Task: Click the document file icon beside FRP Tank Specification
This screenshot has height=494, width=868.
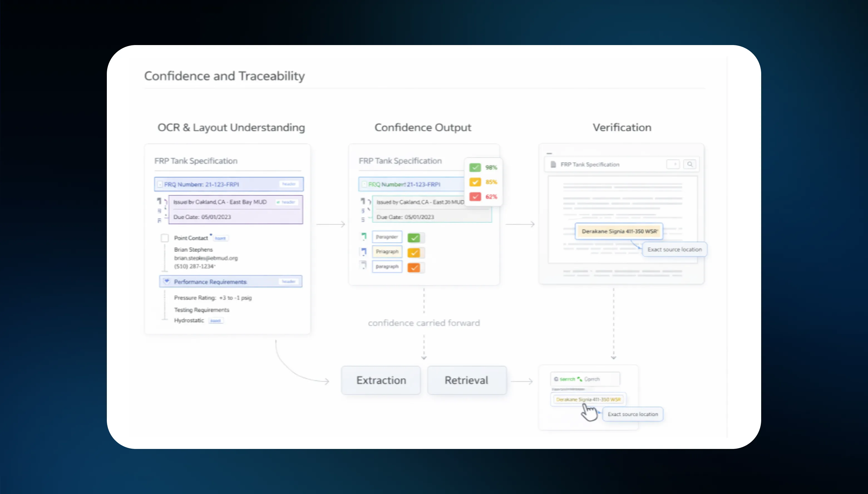Action: [553, 164]
